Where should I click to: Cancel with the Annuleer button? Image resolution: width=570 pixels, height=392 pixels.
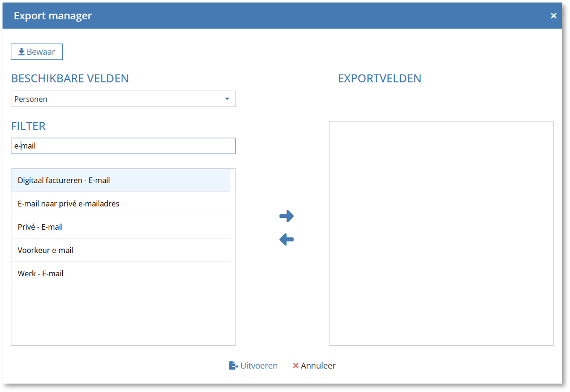tap(318, 366)
